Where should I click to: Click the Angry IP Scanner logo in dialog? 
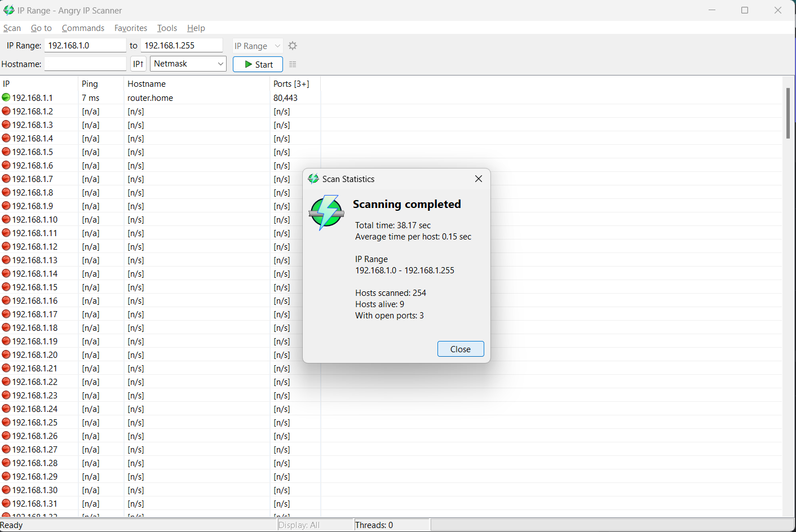pyautogui.click(x=326, y=213)
